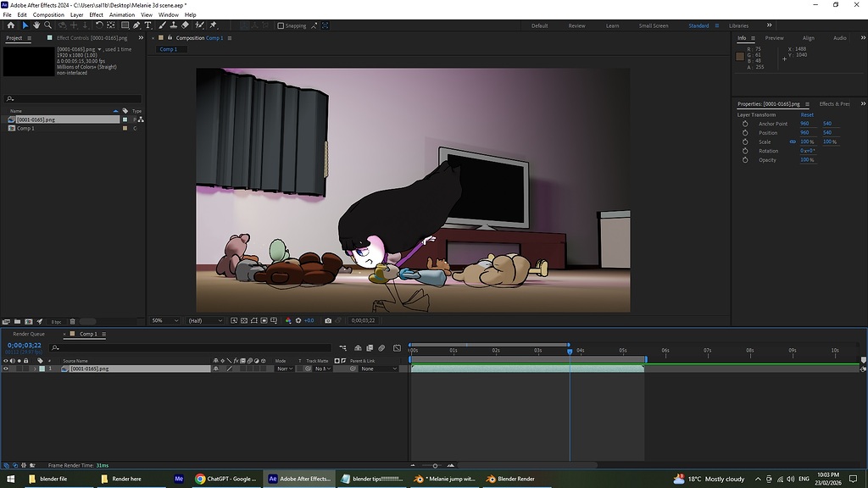
Task: Click the timeline layer search field
Action: click(x=190, y=348)
